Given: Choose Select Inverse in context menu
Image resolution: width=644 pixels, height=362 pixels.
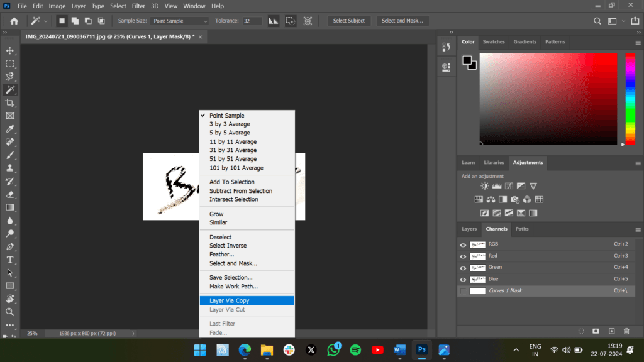Looking at the screenshot, I should [228, 246].
